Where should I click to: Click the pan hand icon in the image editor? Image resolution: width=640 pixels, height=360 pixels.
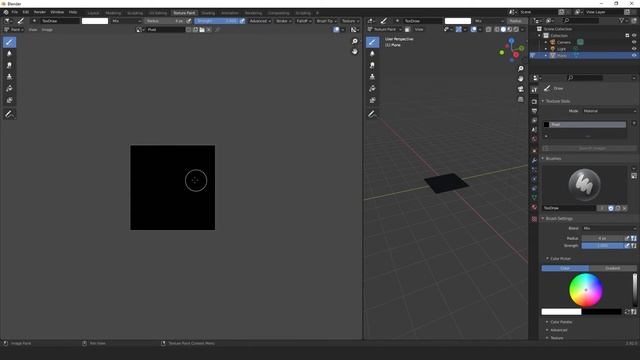(355, 51)
